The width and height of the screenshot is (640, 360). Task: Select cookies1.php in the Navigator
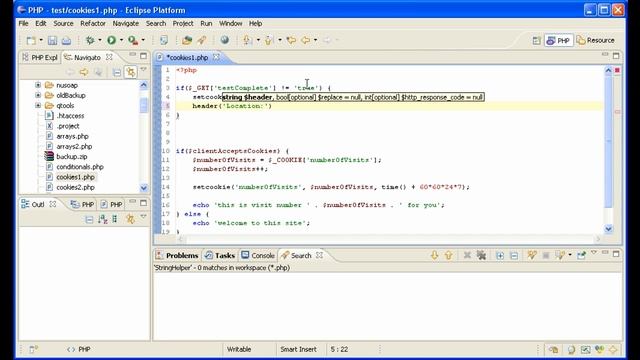click(x=75, y=177)
